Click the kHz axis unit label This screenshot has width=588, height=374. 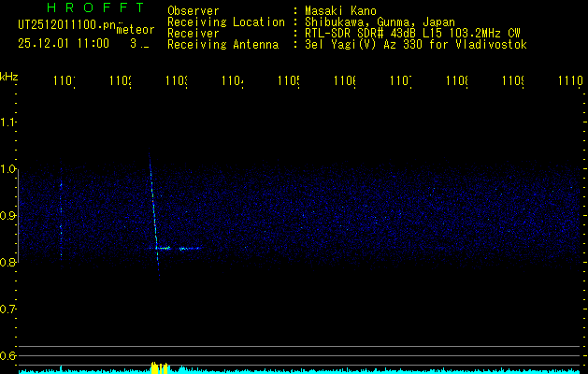(x=9, y=77)
